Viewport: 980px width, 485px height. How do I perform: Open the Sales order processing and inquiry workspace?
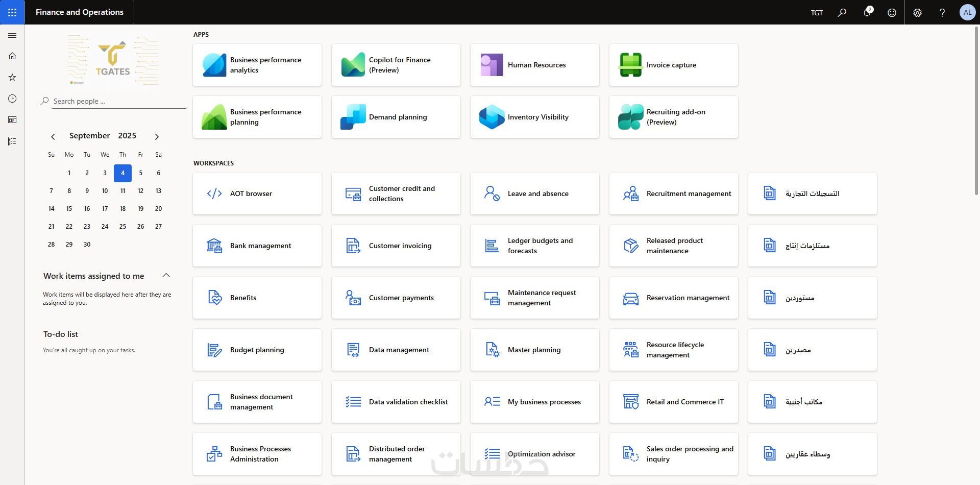tap(674, 454)
